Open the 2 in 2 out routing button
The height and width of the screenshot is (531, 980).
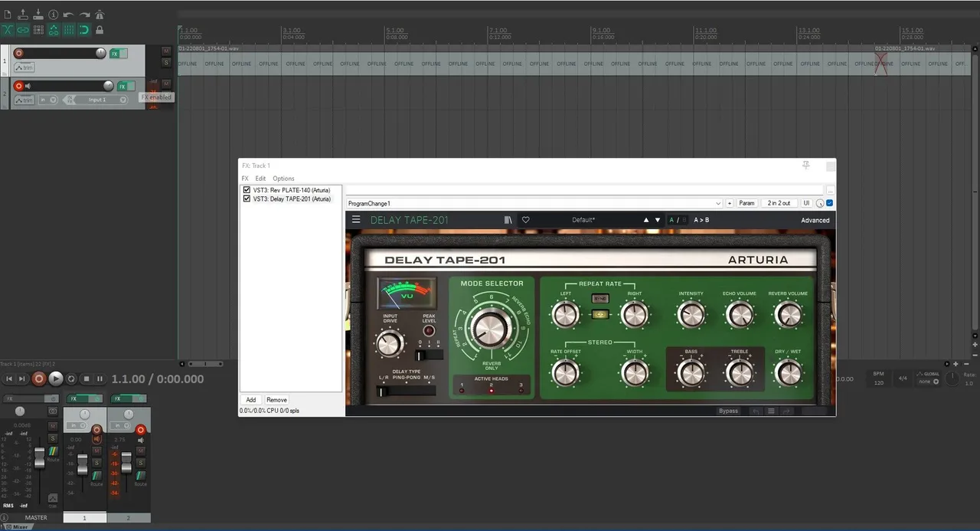click(x=779, y=203)
